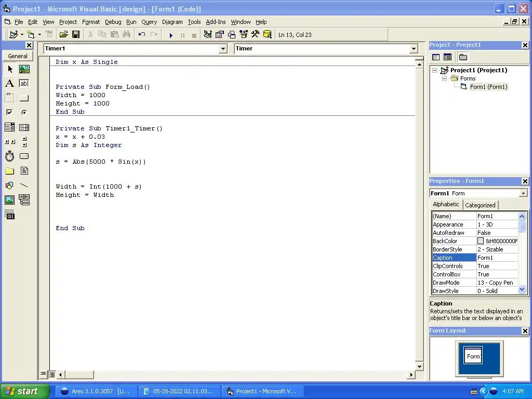Open the File menu
Screen dimensions: 532x399
[x=19, y=22]
